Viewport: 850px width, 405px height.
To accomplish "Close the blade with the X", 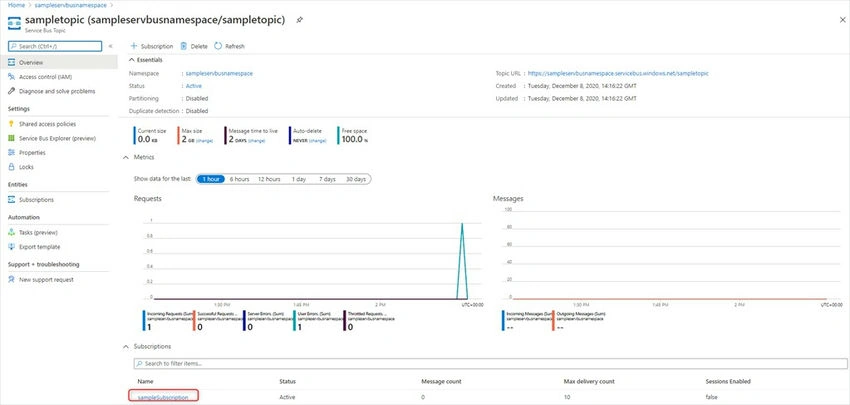I will pos(842,20).
